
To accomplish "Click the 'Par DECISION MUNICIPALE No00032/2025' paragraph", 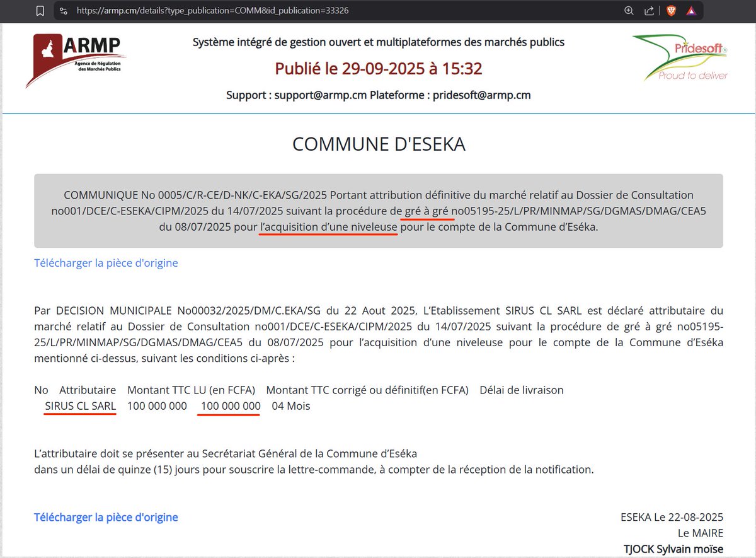I will coord(379,335).
